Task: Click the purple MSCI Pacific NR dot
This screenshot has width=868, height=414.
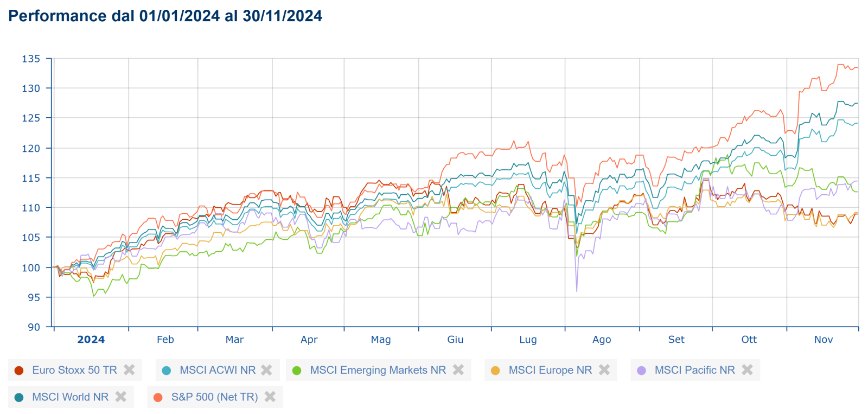Action: 642,371
